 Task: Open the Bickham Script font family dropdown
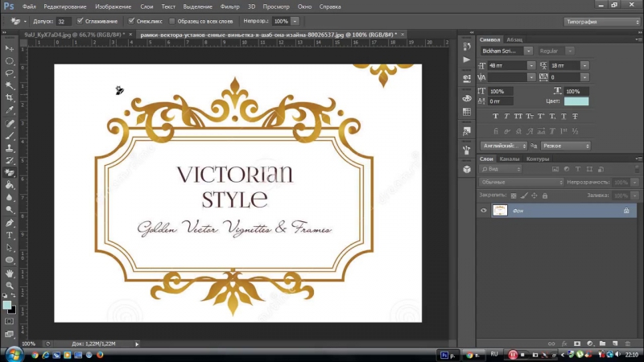click(529, 51)
